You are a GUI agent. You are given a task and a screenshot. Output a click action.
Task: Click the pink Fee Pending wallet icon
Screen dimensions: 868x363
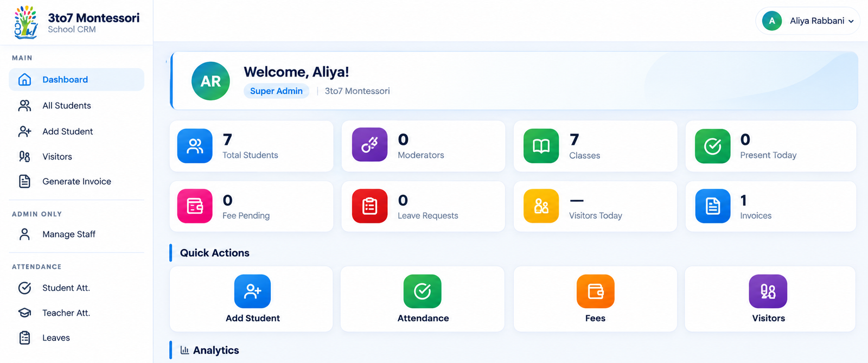pos(195,206)
